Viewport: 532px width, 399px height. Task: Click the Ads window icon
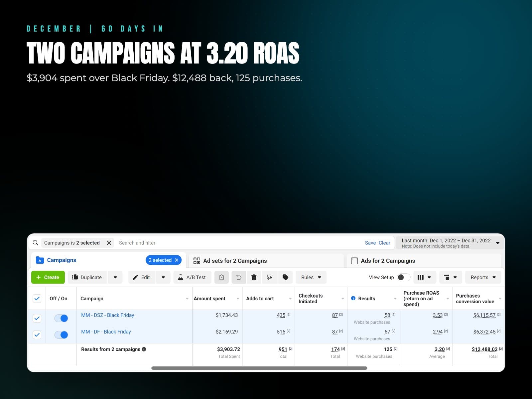[354, 261]
